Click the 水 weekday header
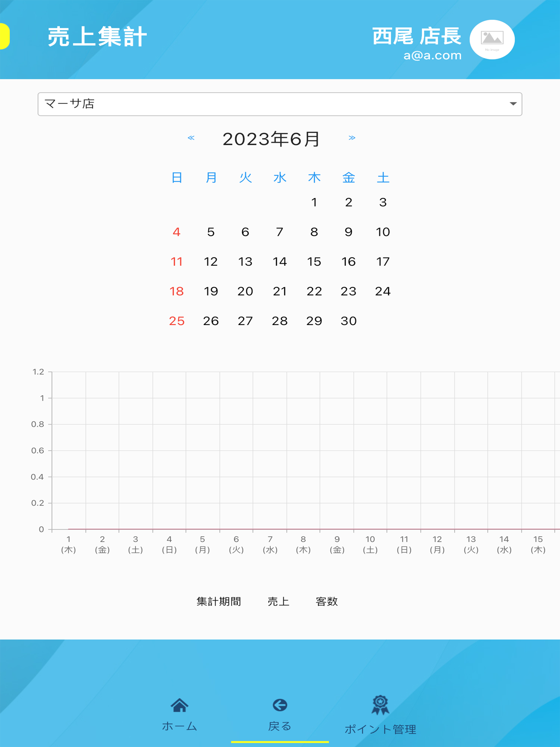This screenshot has width=560, height=747. [280, 178]
